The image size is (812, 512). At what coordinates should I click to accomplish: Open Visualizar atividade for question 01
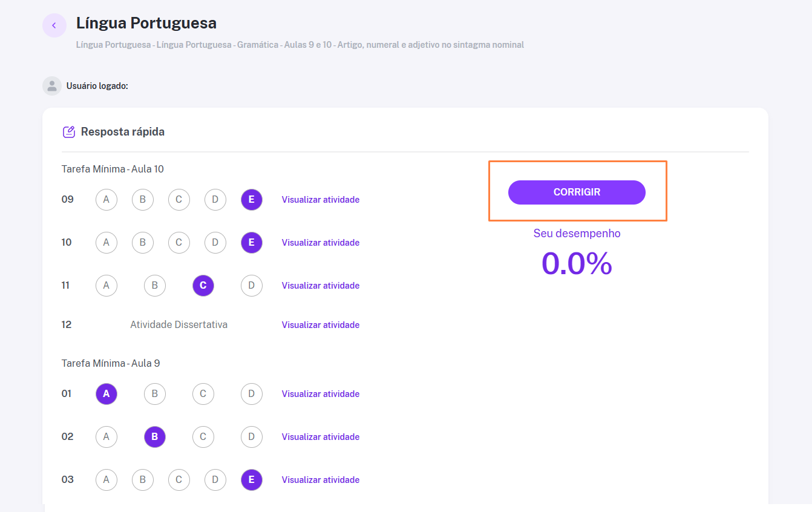pyautogui.click(x=321, y=394)
